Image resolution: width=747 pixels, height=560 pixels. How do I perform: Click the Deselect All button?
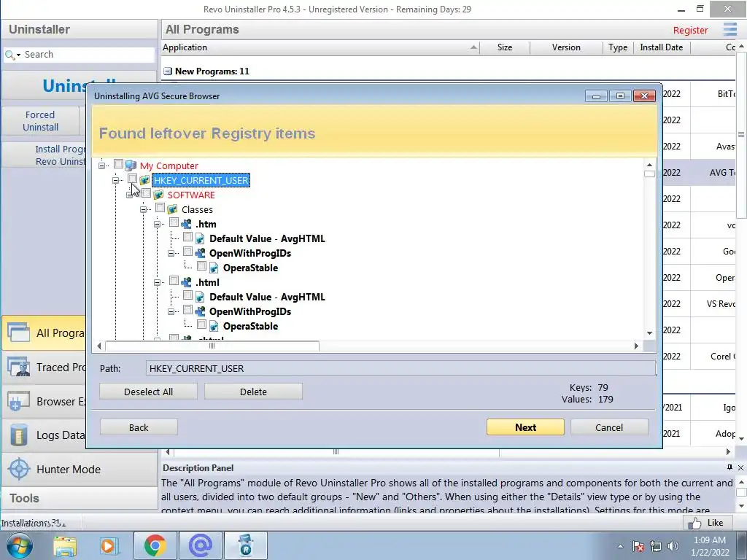pyautogui.click(x=148, y=392)
